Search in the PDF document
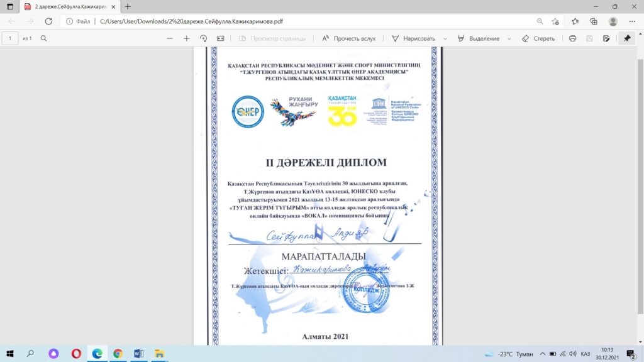The width and height of the screenshot is (644, 362). [43, 38]
